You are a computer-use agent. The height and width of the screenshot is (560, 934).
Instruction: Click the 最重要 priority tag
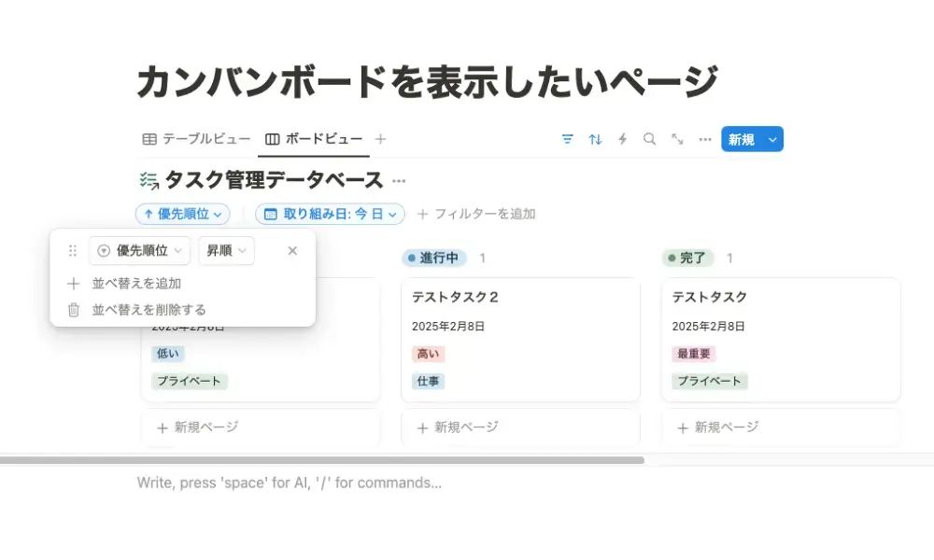pos(694,354)
